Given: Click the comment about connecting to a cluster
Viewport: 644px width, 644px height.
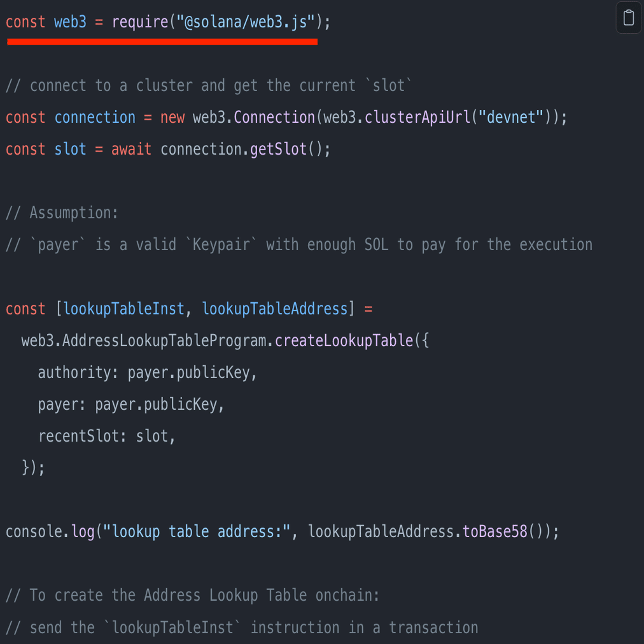Looking at the screenshot, I should 209,86.
